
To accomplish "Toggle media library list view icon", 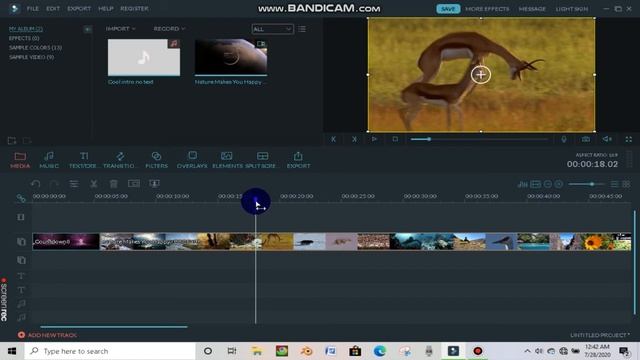I will click(x=302, y=29).
